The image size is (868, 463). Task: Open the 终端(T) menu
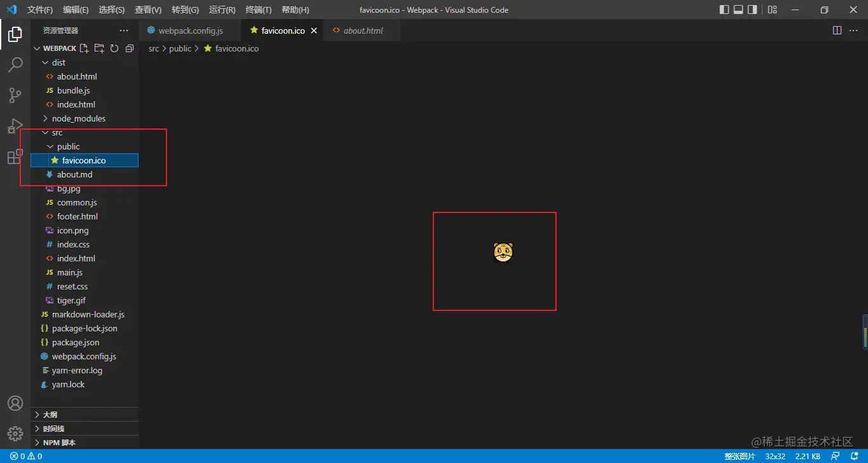pos(258,10)
